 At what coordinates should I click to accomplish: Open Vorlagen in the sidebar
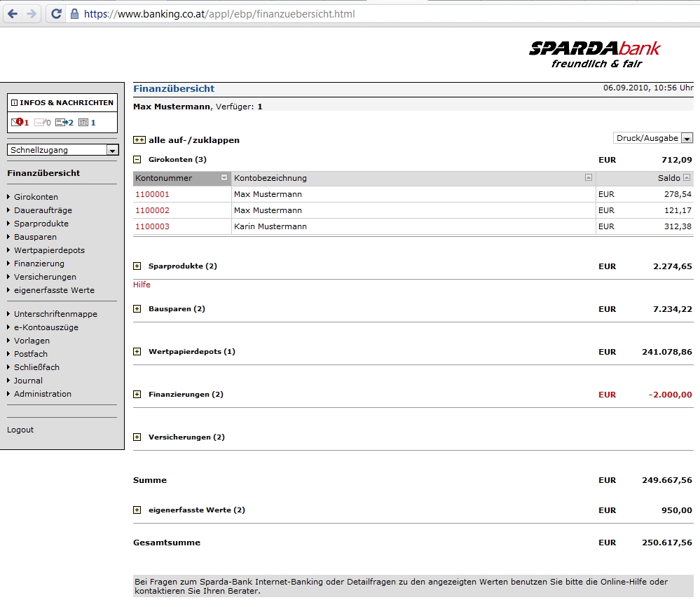pos(32,341)
